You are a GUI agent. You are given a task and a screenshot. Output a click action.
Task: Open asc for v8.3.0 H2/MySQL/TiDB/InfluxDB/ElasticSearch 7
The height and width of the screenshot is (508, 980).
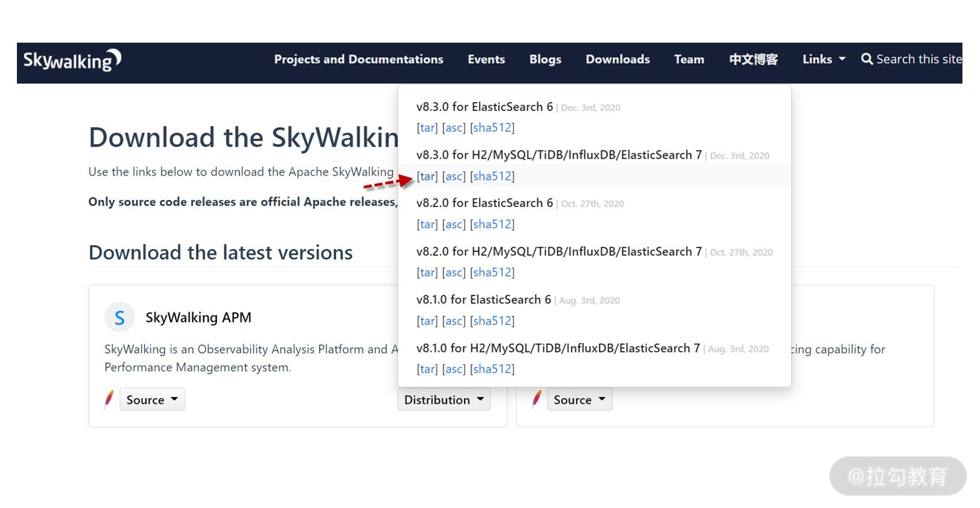click(455, 176)
